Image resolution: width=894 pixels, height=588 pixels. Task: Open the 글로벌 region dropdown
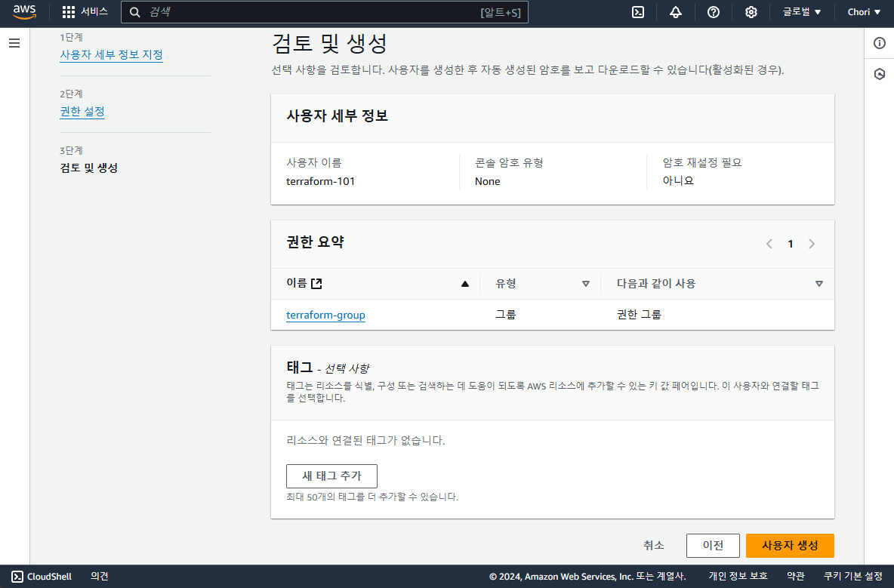802,12
